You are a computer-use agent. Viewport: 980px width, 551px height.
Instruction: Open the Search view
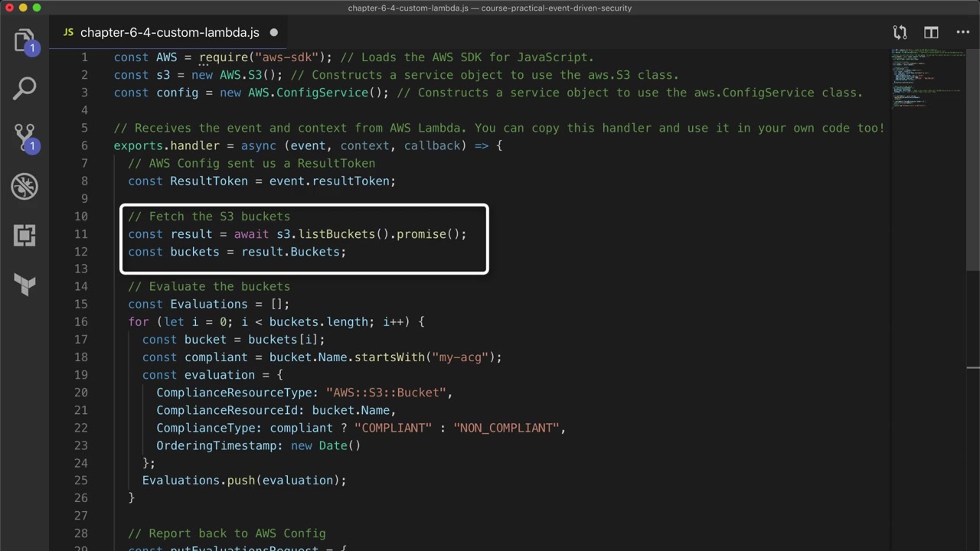(24, 88)
